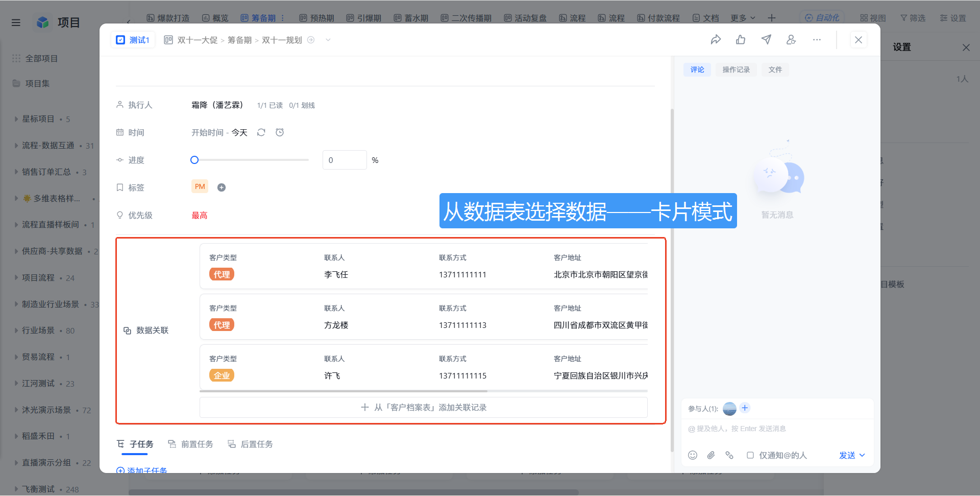The width and height of the screenshot is (980, 496).
Task: Add participant with plus next to avatar
Action: pos(745,408)
